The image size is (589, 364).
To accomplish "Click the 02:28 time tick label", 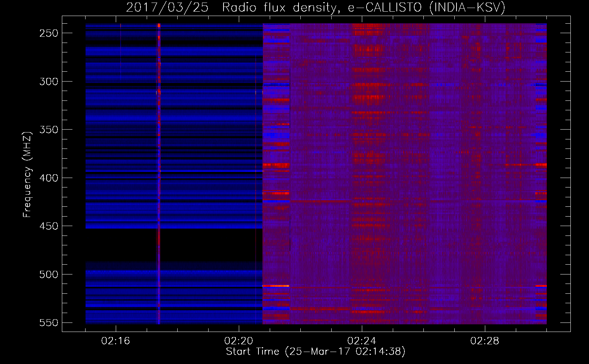I will tap(485, 341).
